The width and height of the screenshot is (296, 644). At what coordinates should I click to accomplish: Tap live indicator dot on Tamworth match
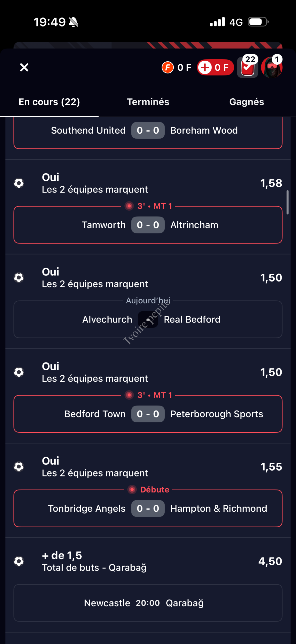point(129,206)
